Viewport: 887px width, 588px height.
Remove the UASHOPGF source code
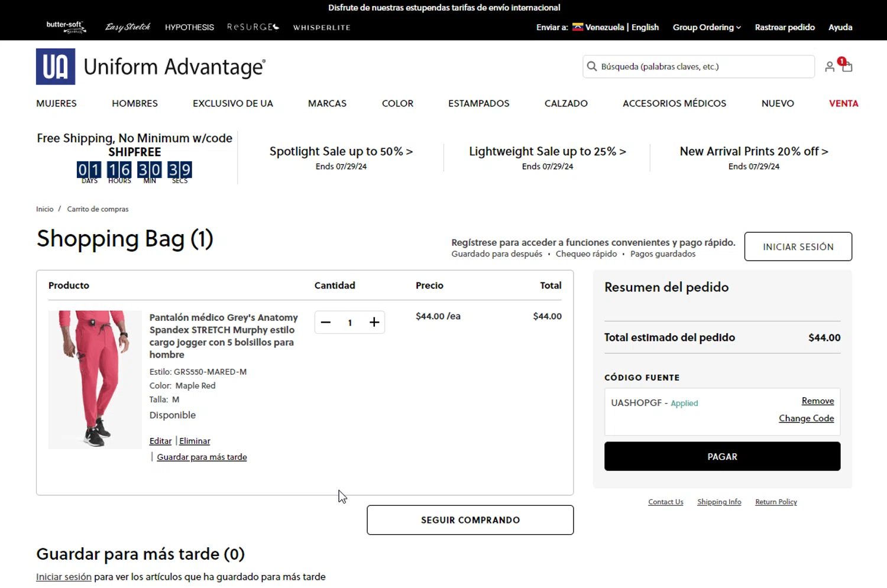[818, 401]
